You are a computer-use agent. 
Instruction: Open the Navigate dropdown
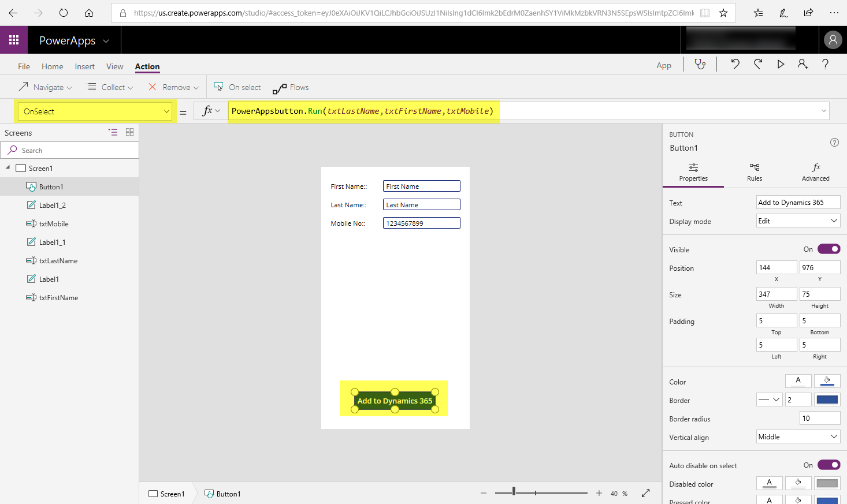pos(45,87)
